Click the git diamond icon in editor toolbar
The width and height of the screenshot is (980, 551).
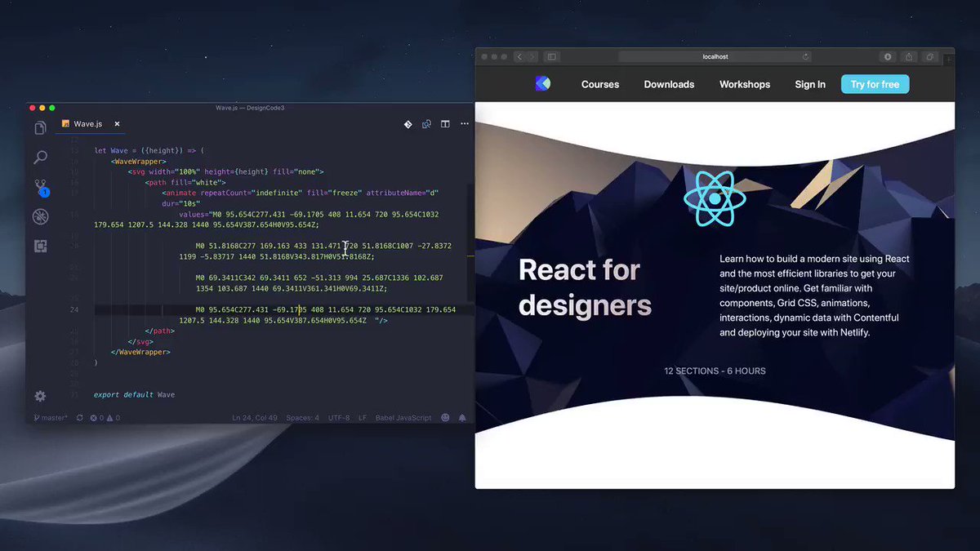[408, 124]
